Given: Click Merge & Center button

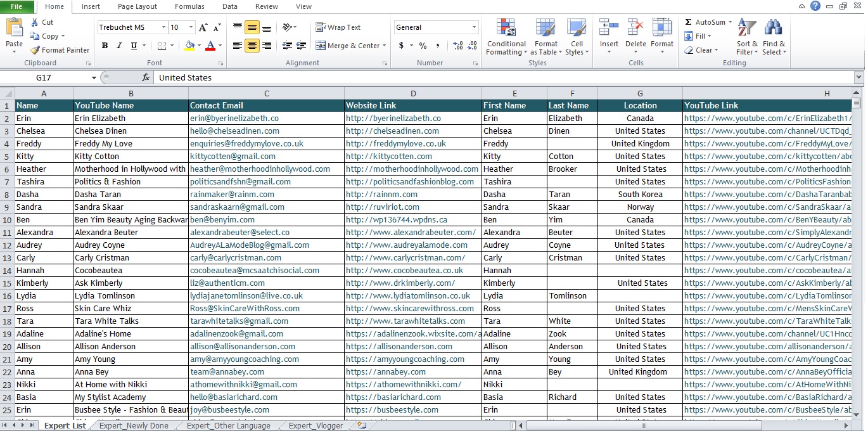Looking at the screenshot, I should pos(347,46).
